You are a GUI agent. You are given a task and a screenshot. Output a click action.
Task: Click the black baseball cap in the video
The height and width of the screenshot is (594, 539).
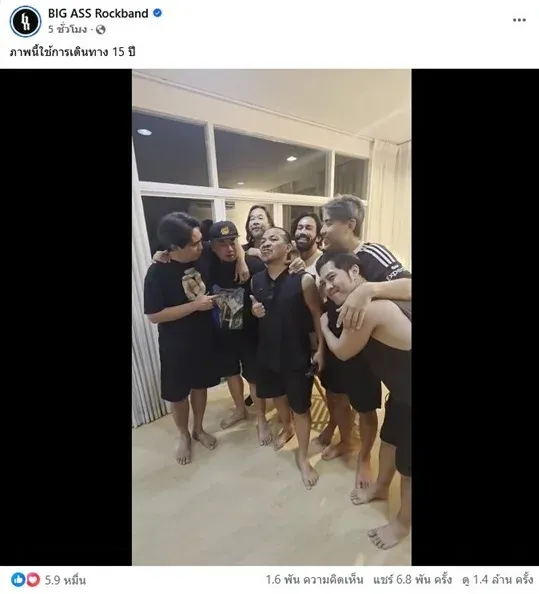[224, 230]
